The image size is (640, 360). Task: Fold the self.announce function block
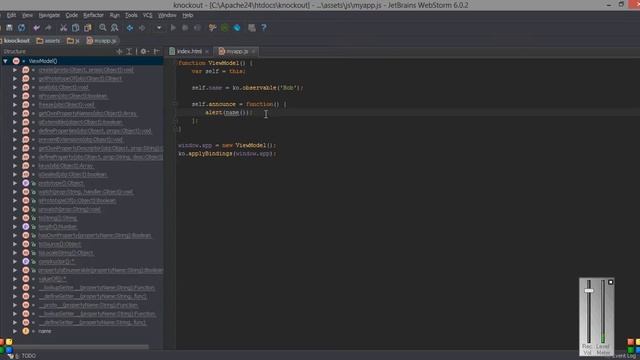coord(175,104)
